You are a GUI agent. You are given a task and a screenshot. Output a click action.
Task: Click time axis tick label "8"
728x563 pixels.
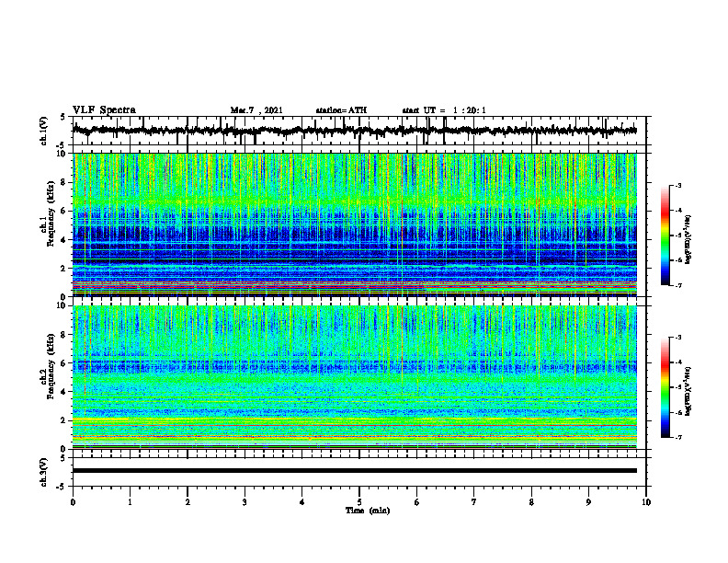(x=531, y=502)
